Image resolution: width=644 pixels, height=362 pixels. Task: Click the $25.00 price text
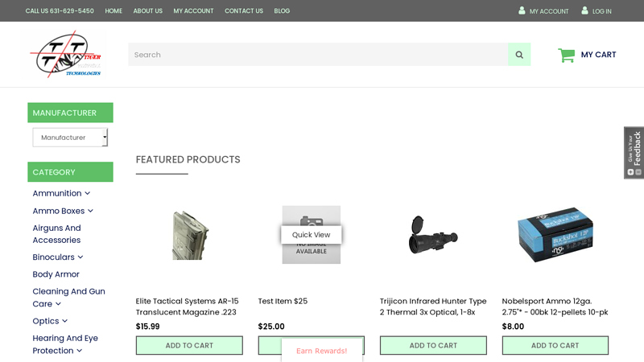(x=271, y=327)
